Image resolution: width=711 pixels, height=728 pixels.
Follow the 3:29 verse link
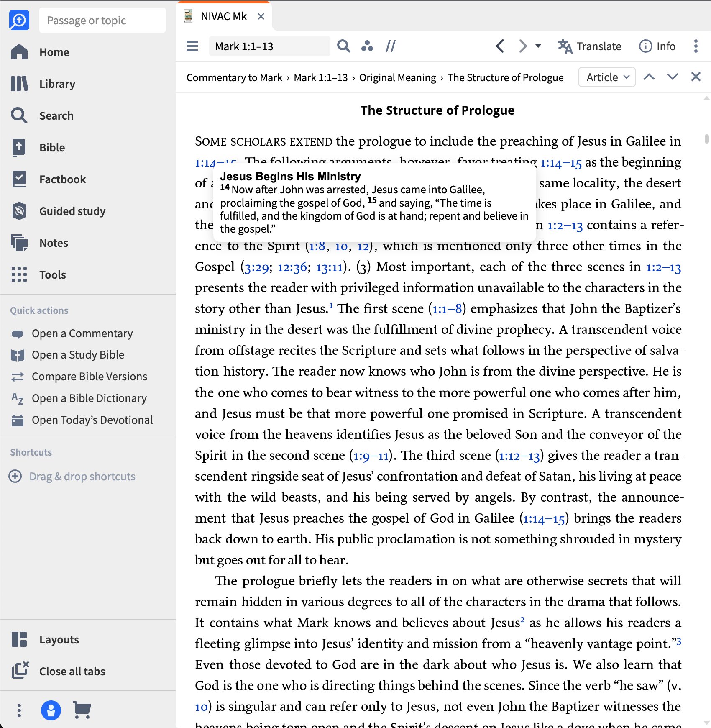(257, 267)
